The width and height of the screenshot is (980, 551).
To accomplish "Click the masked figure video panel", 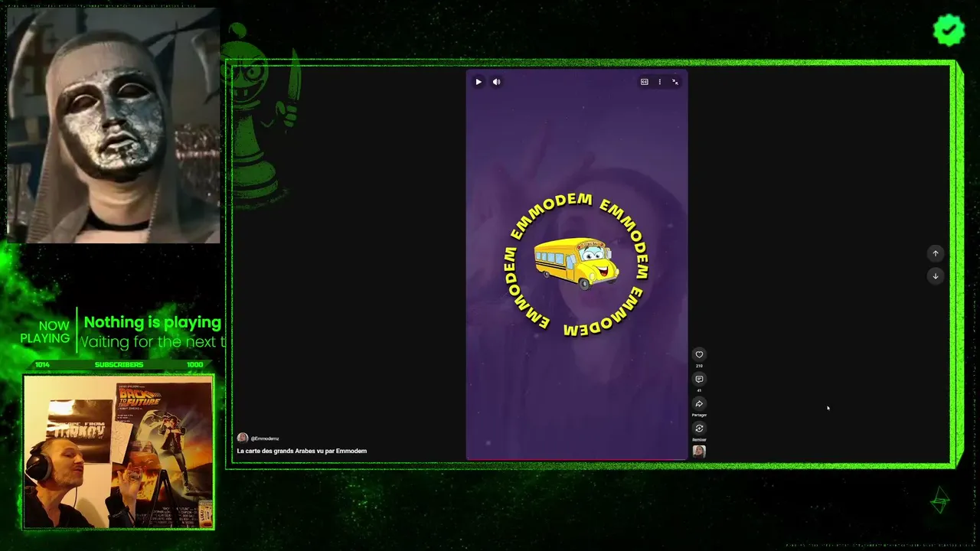I will tap(113, 126).
